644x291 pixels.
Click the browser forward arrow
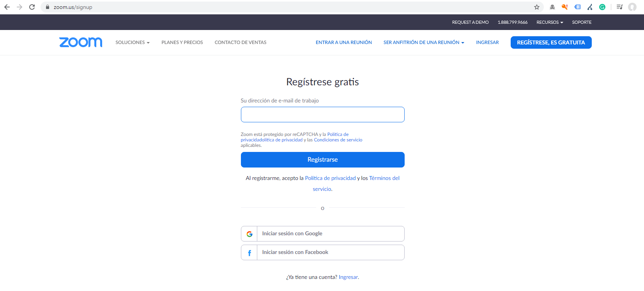[19, 7]
